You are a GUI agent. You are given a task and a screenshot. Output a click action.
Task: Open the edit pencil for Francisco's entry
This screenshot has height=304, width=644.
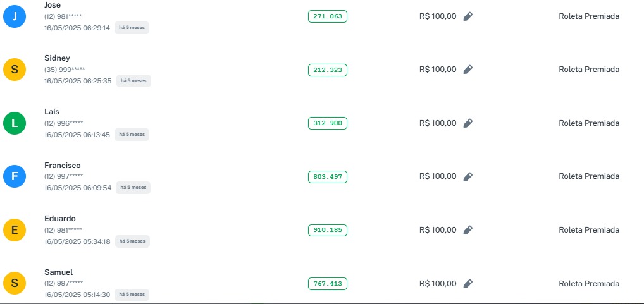pos(468,176)
